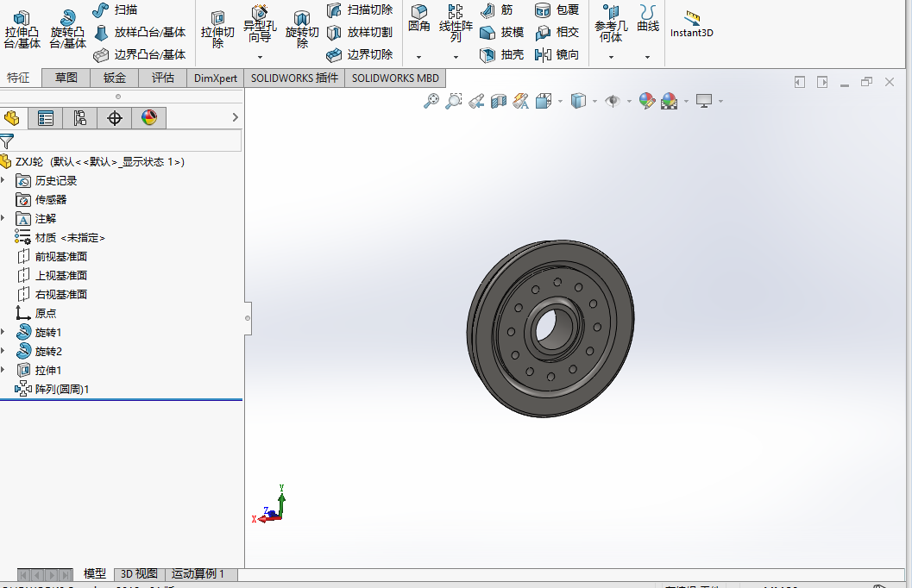912x588 pixels.
Task: Click the 模型 bottom tab
Action: pos(95,574)
